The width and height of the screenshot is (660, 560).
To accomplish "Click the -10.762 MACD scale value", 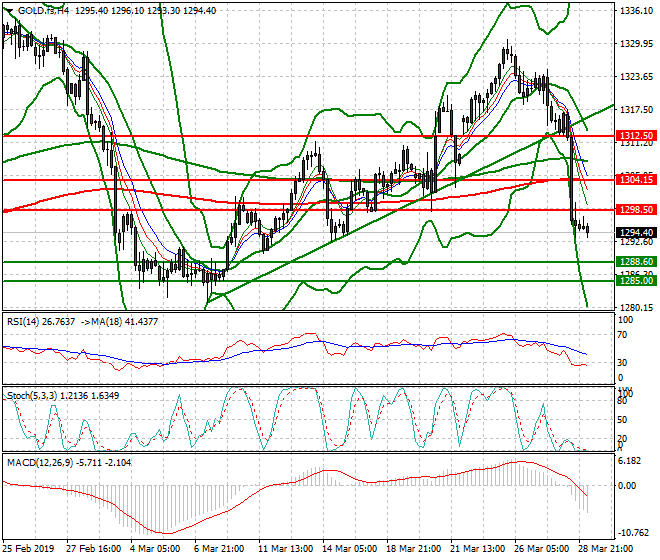I will pos(633,533).
